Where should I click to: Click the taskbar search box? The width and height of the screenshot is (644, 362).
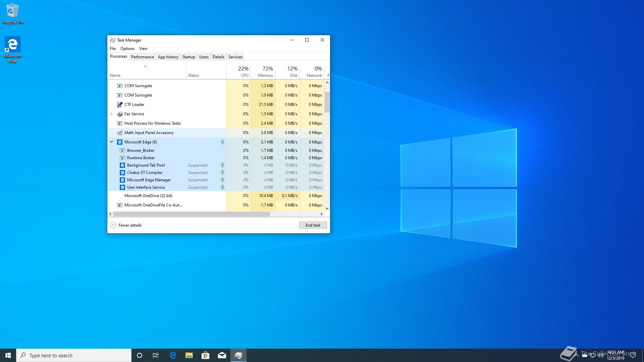coord(74,355)
